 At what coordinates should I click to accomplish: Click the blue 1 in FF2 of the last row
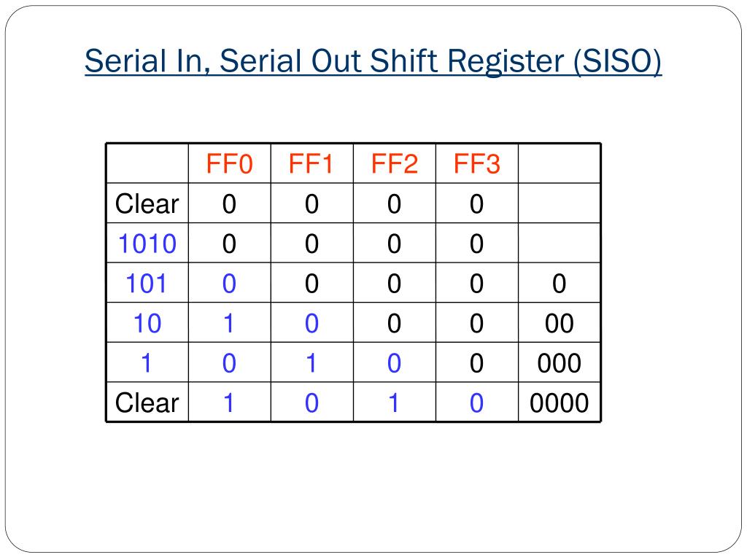[393, 402]
